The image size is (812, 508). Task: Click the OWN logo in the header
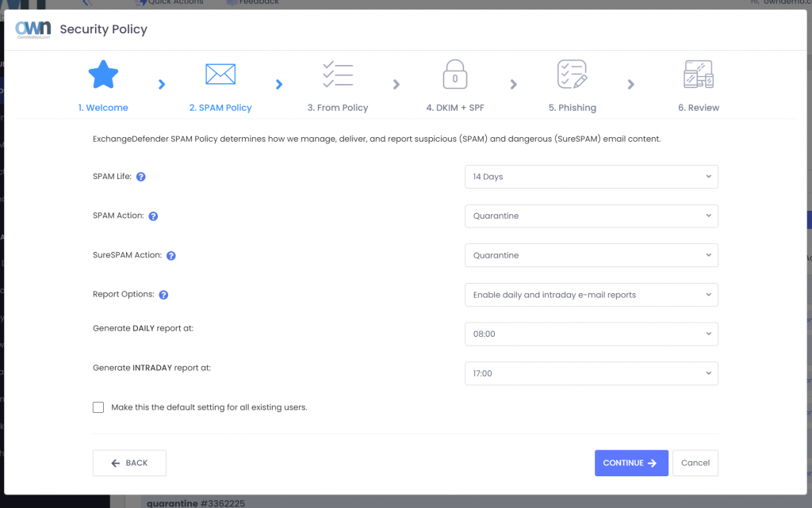coord(33,29)
